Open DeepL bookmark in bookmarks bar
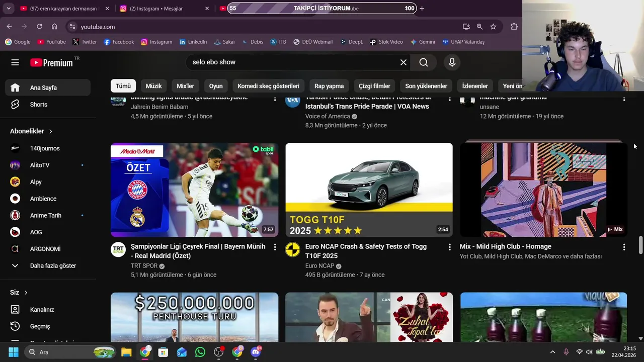The height and width of the screenshot is (362, 644). (351, 42)
